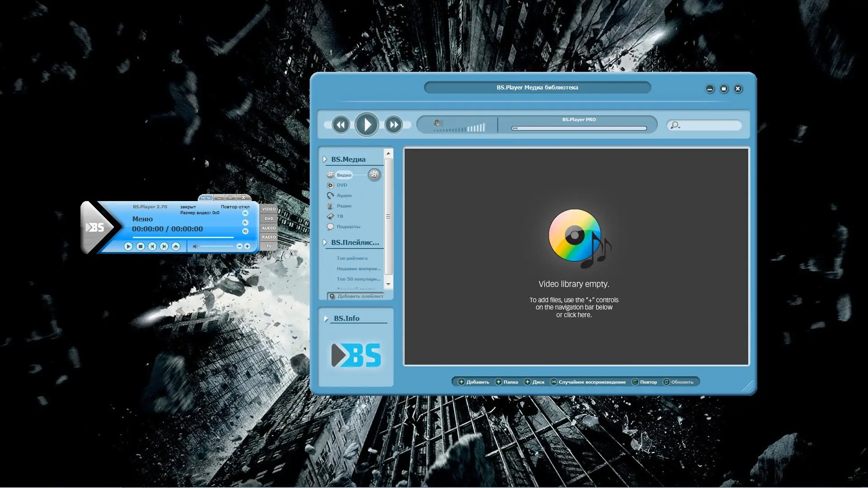Mute audio with the speaker icon in mini player
Screen dimensions: 868x488
195,246
